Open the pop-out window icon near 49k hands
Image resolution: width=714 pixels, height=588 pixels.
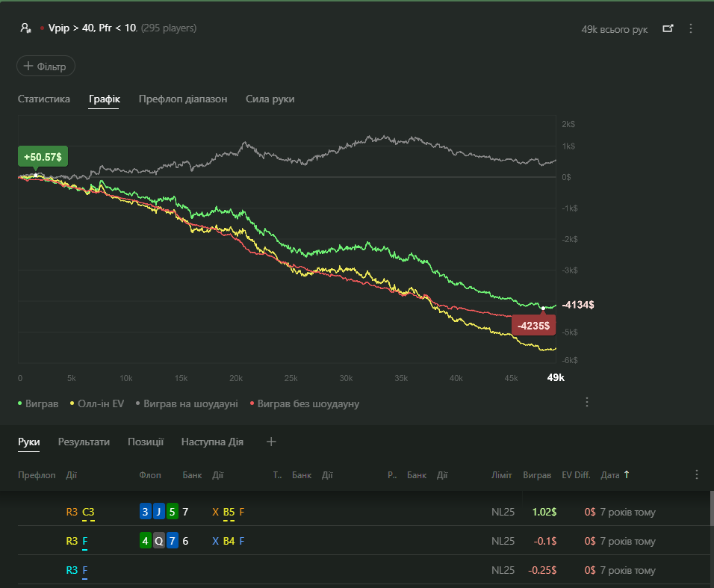pyautogui.click(x=668, y=28)
